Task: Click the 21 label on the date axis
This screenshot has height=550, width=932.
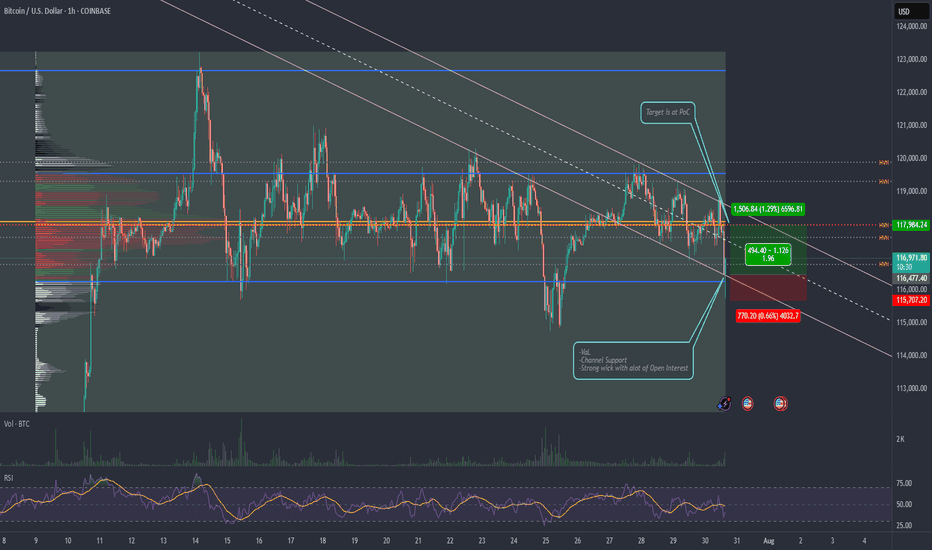Action: (418, 540)
